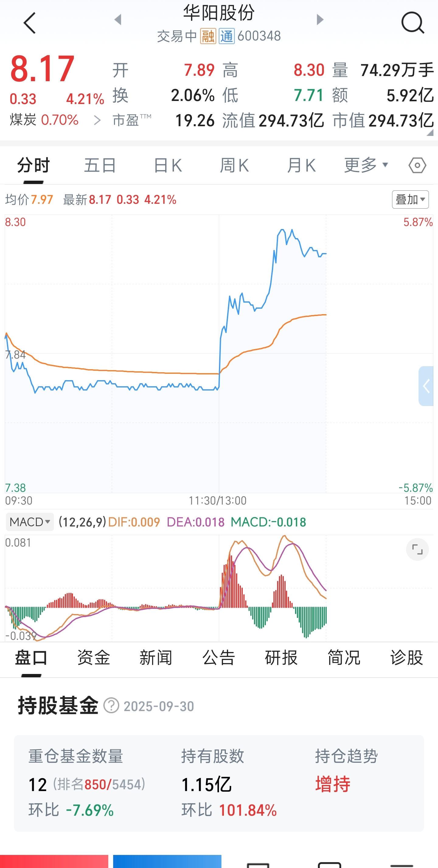This screenshot has width=438, height=868.
Task: Tap the 融 margin trading badge
Action: (x=208, y=36)
